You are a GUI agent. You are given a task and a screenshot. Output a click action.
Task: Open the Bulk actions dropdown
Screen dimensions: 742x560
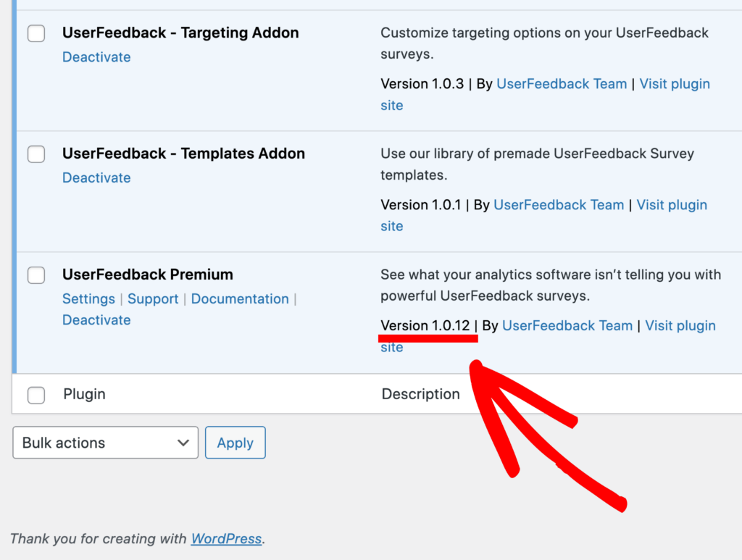pyautogui.click(x=105, y=443)
